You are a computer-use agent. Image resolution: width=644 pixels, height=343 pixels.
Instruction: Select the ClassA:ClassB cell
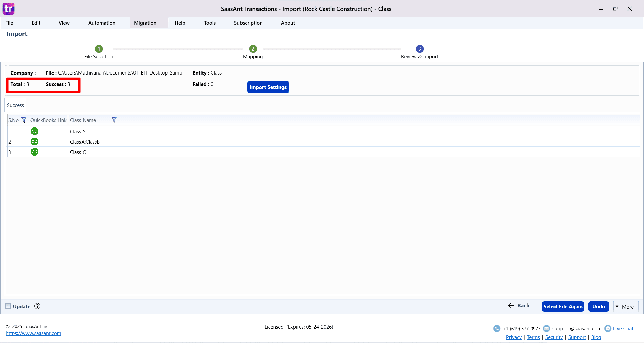[93, 142]
